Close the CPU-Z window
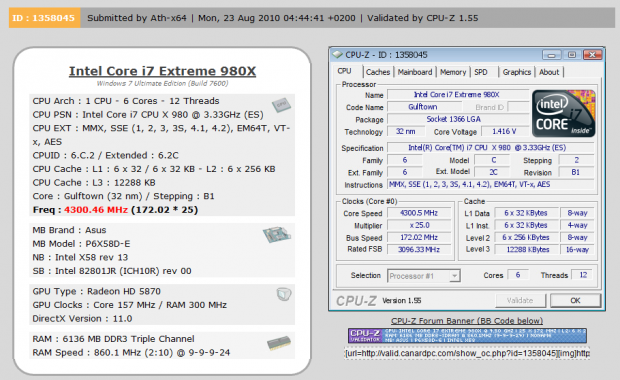 click(592, 55)
